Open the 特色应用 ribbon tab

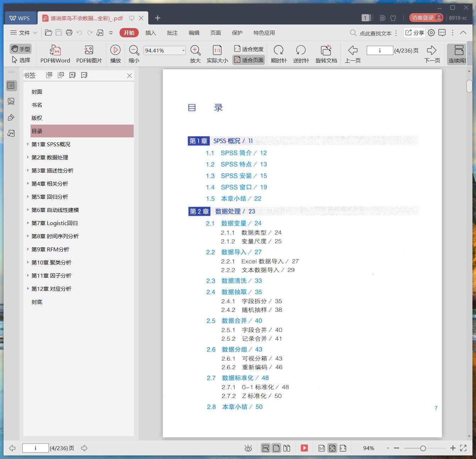pyautogui.click(x=264, y=33)
